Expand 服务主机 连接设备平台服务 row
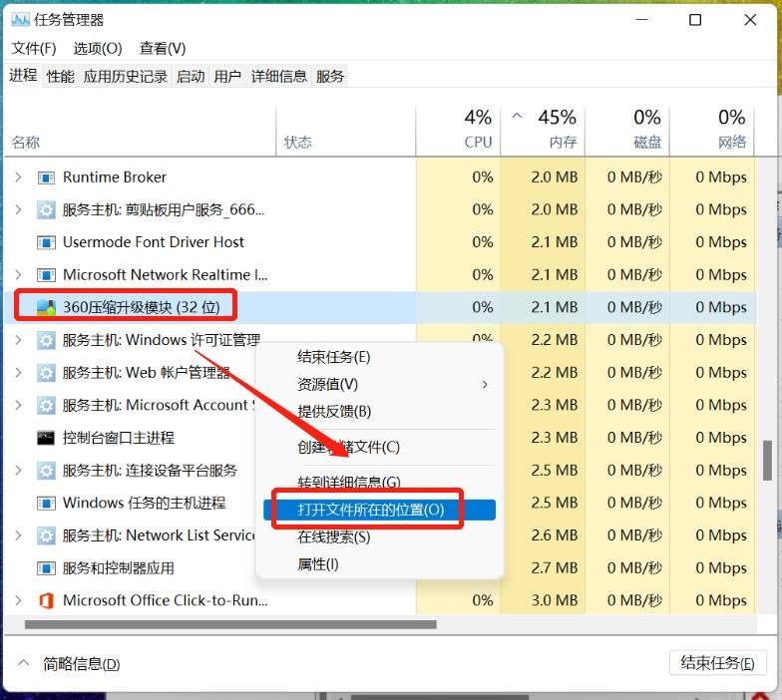The image size is (782, 700). 18,471
